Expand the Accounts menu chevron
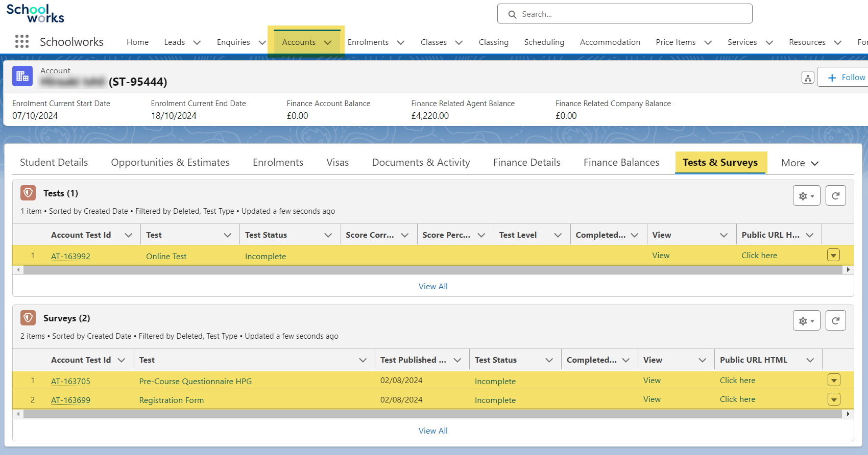868x455 pixels. [328, 42]
